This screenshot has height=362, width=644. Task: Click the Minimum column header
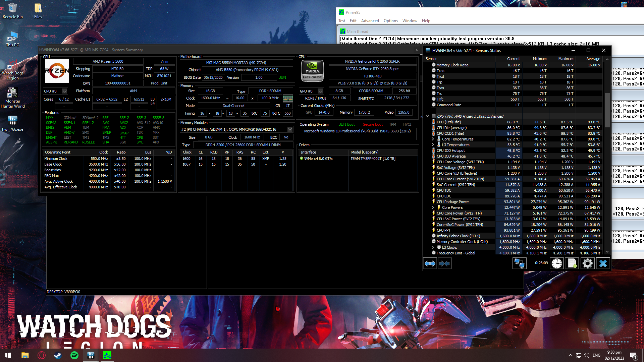click(x=535, y=59)
